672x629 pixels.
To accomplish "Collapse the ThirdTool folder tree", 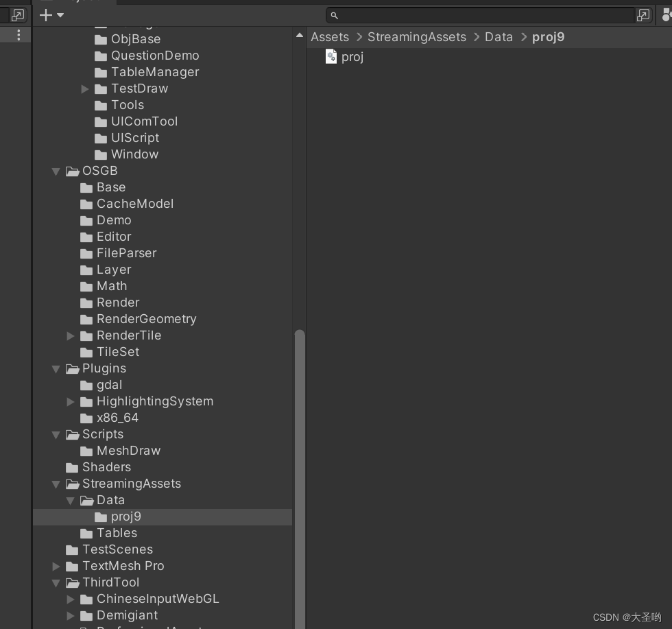I will 56,582.
